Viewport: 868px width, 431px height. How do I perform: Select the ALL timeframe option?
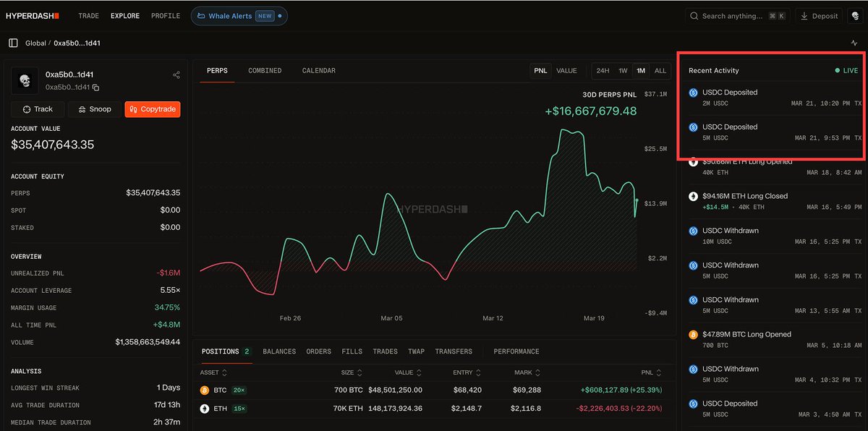660,70
